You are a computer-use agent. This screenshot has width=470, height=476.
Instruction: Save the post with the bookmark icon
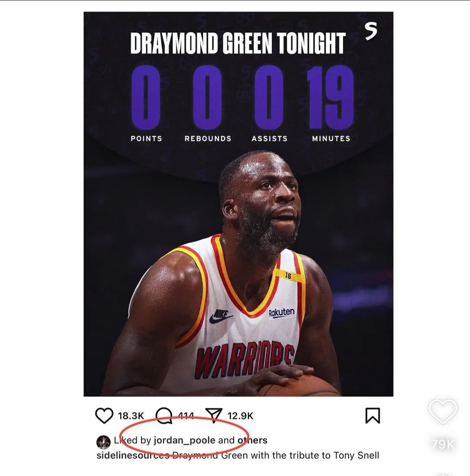tap(373, 415)
